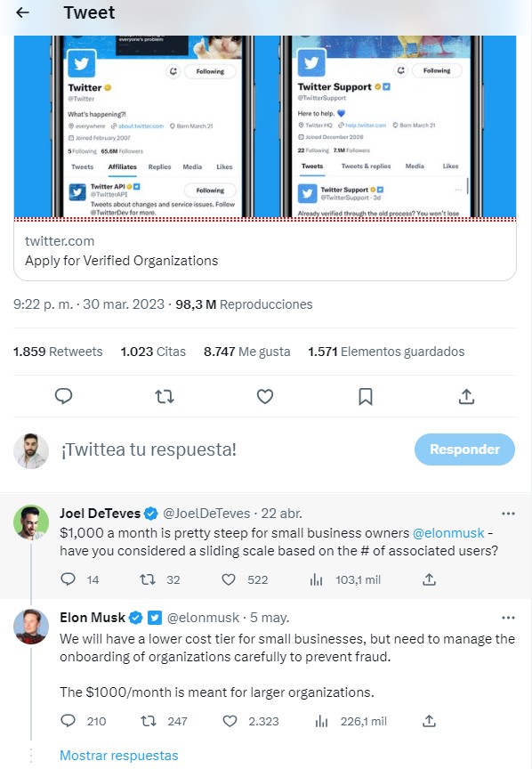Like the main tweet using the heart icon
Screen dimensions: 532x769
(x=265, y=396)
